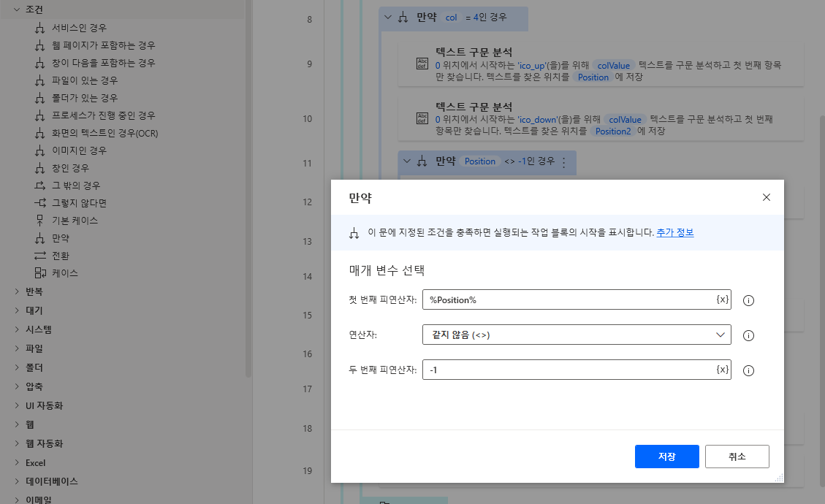Click the dialog resize grip at corner
Viewport: 825px width, 504px height.
point(779,478)
